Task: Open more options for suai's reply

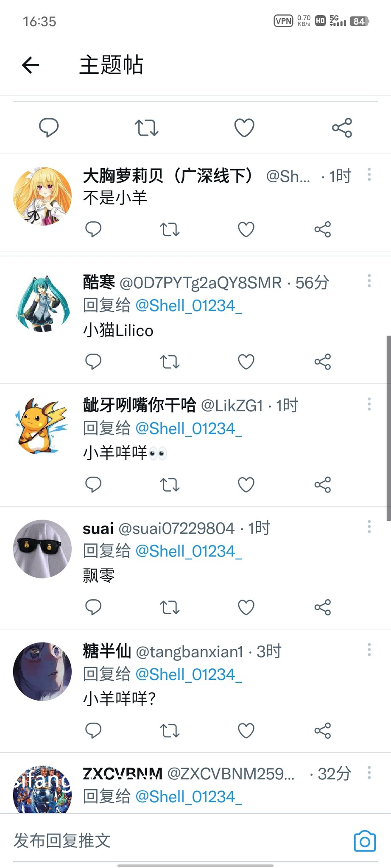Action: coord(369,526)
